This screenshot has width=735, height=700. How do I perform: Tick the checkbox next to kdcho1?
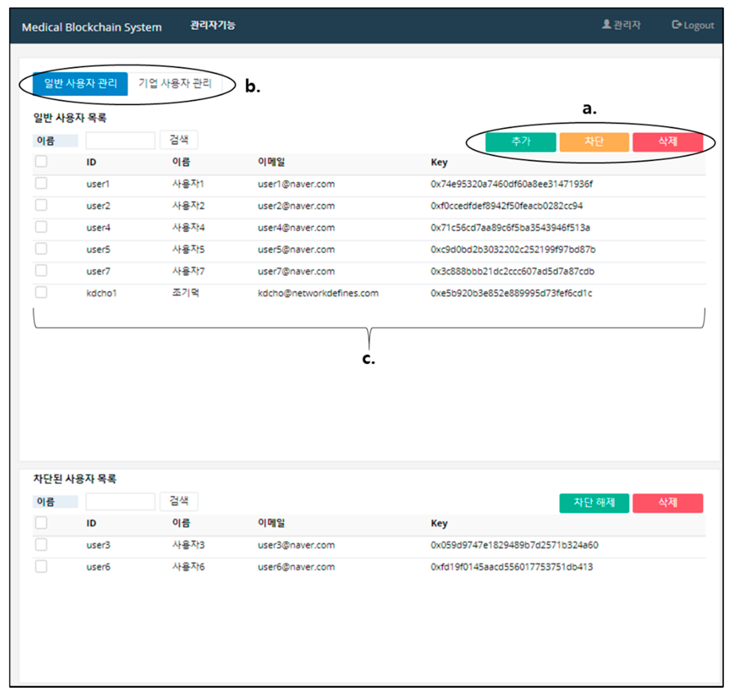pyautogui.click(x=41, y=293)
